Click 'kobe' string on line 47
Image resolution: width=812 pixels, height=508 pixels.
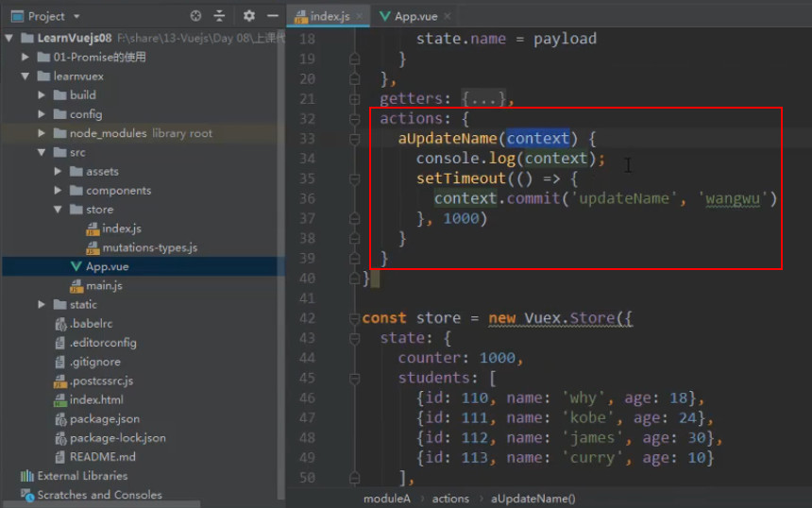pos(588,418)
